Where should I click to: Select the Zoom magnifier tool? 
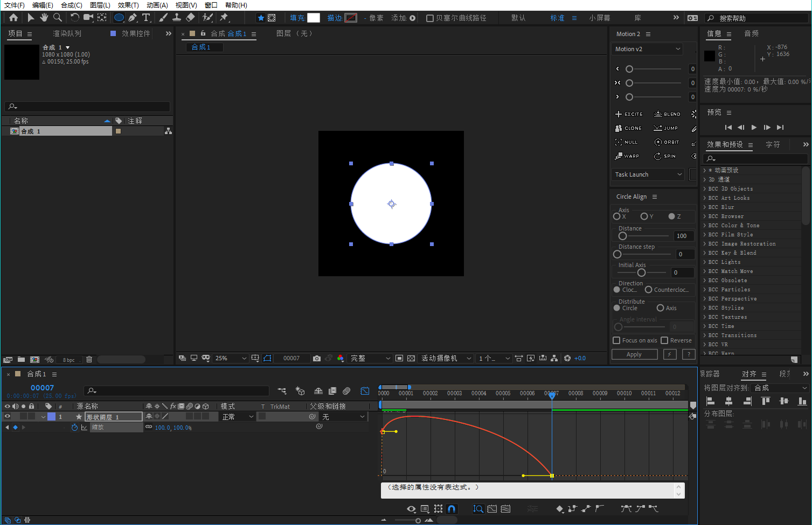(58, 18)
